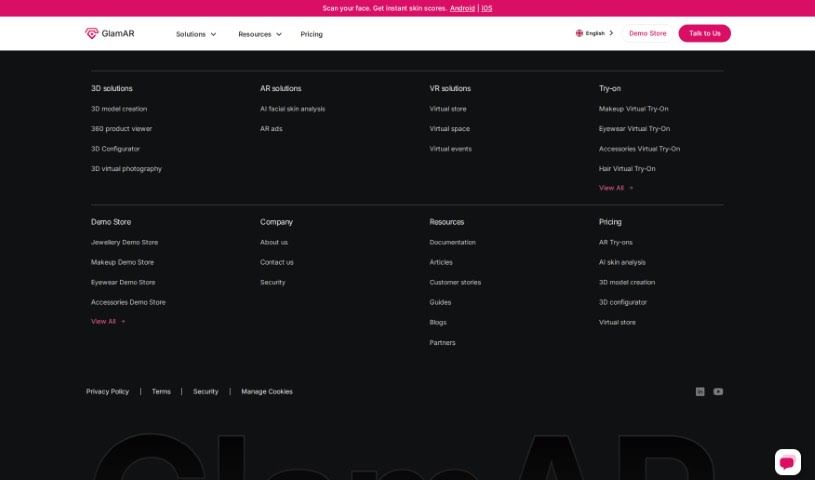
Task: Click the Resources footer heading
Action: point(446,222)
